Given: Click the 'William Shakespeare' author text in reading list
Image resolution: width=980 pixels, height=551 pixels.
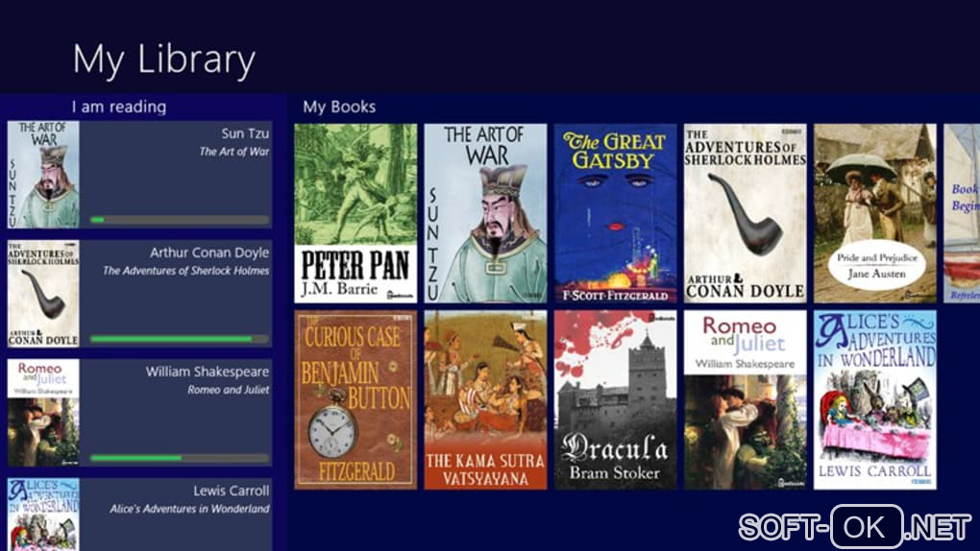Looking at the screenshot, I should point(208,371).
